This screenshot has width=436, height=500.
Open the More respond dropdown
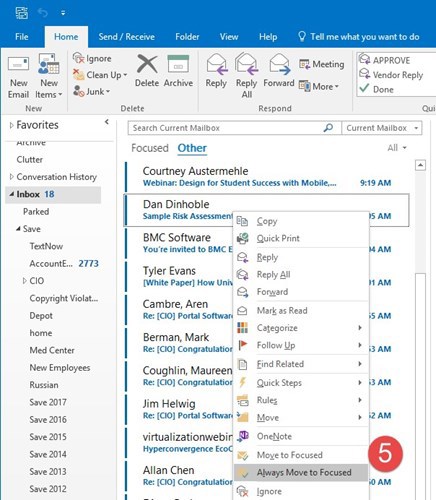pos(319,86)
